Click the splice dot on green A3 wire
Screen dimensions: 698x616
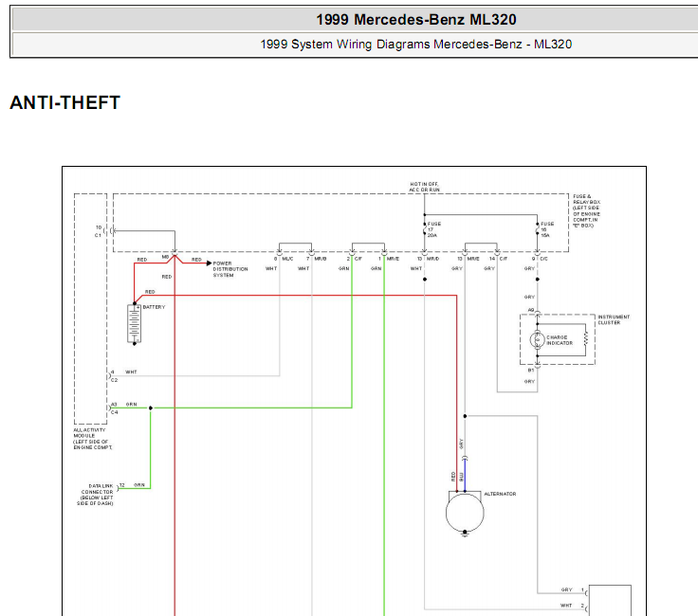coord(151,408)
